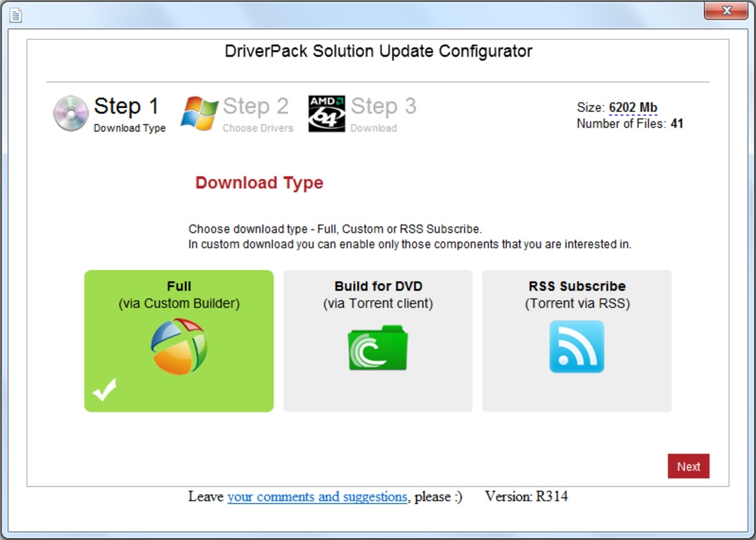
Task: Select the RSS Subscribe option
Action: (x=576, y=341)
